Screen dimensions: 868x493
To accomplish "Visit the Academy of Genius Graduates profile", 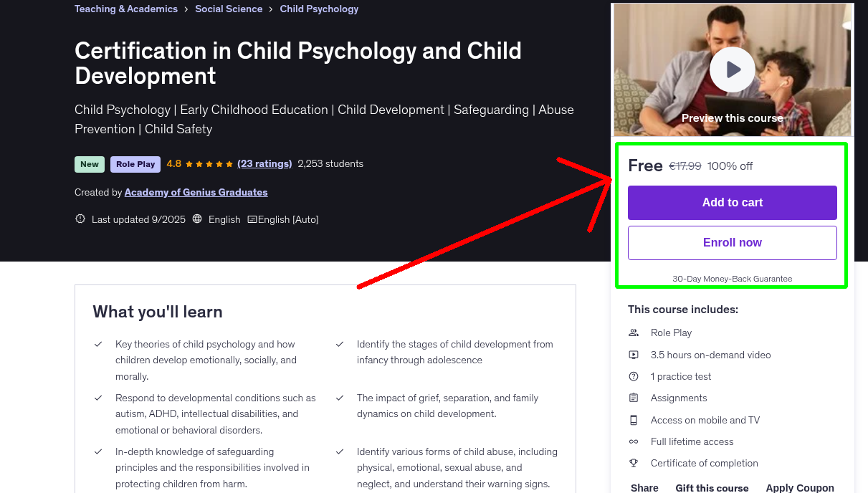I will [196, 192].
